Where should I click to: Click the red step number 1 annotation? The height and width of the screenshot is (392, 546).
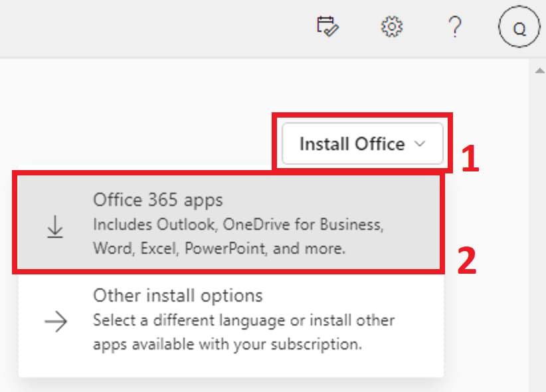coord(470,158)
